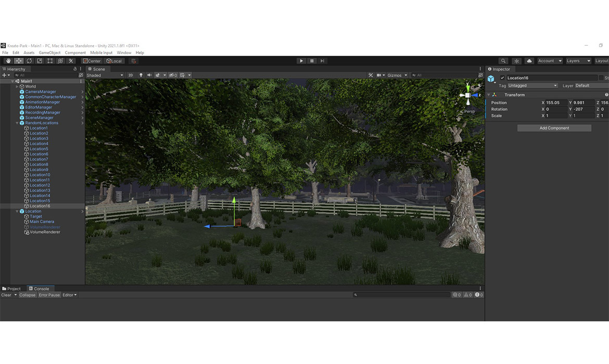
Task: Collapse the RandomLocations tree node
Action: (17, 123)
